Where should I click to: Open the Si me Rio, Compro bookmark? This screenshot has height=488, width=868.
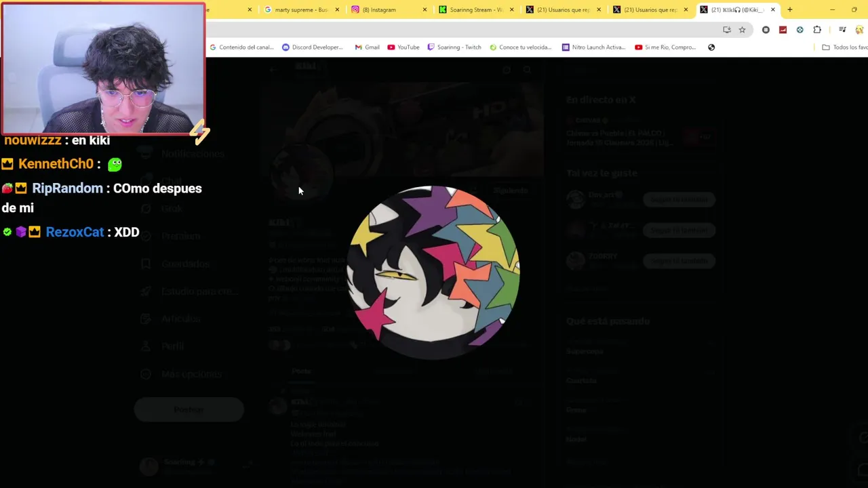[x=665, y=47]
